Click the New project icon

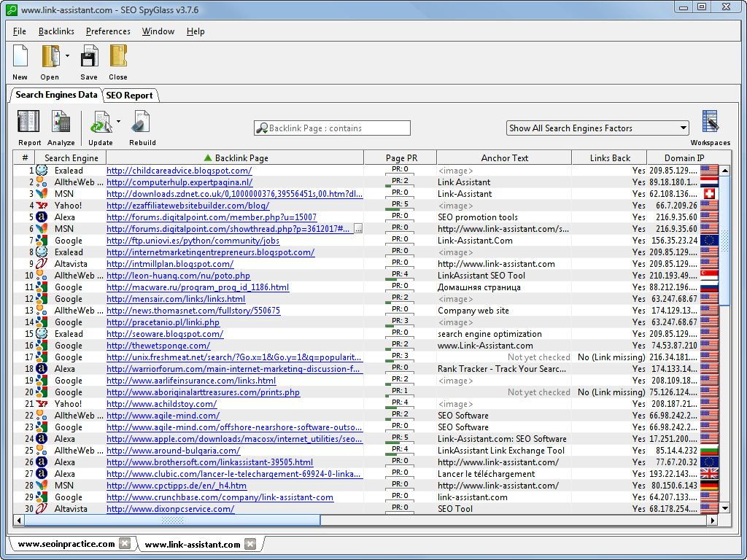20,56
